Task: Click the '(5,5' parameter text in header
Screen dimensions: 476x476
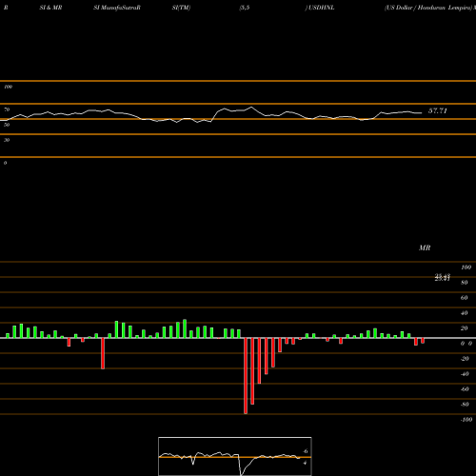Action: pos(245,8)
